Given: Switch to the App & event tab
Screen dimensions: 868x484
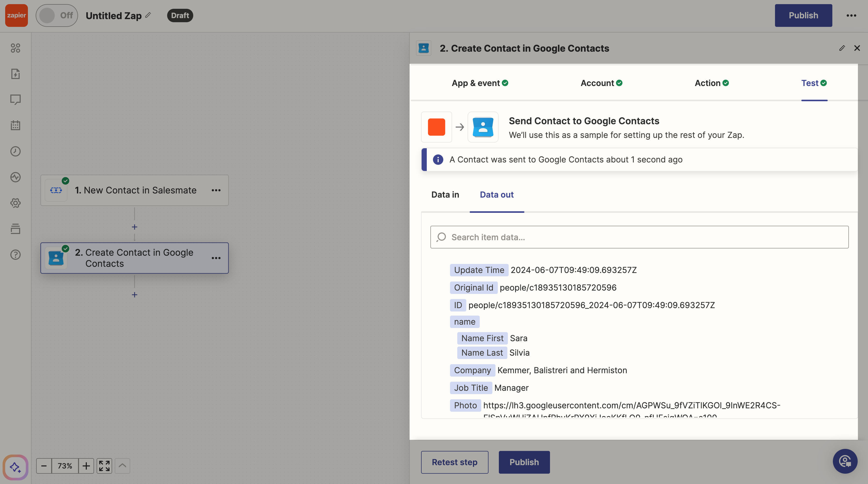Looking at the screenshot, I should (x=480, y=83).
